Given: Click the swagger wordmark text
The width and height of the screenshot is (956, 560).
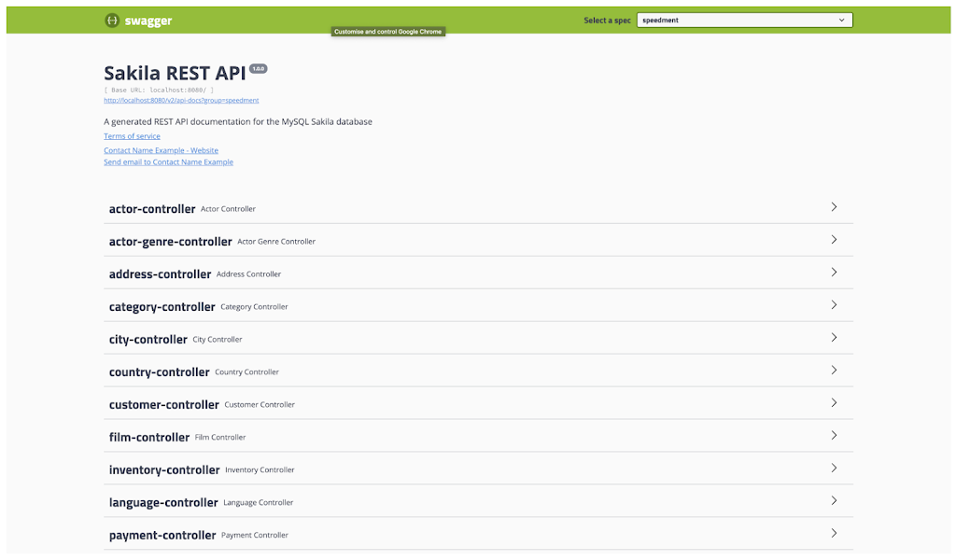Looking at the screenshot, I should click(148, 21).
